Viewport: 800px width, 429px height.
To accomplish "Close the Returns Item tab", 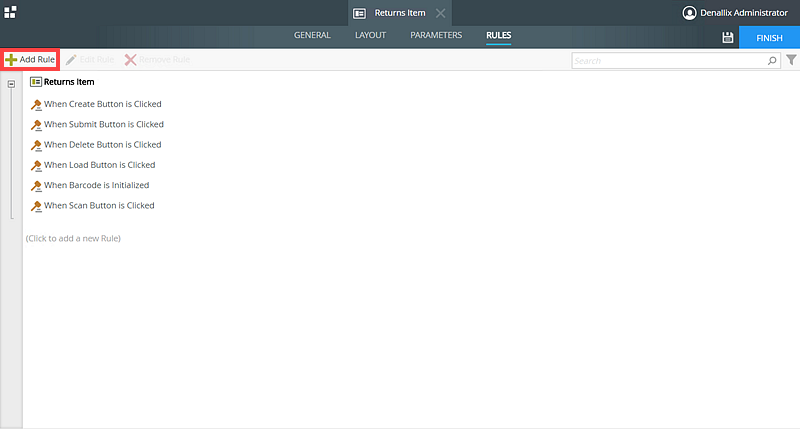I will pos(440,13).
